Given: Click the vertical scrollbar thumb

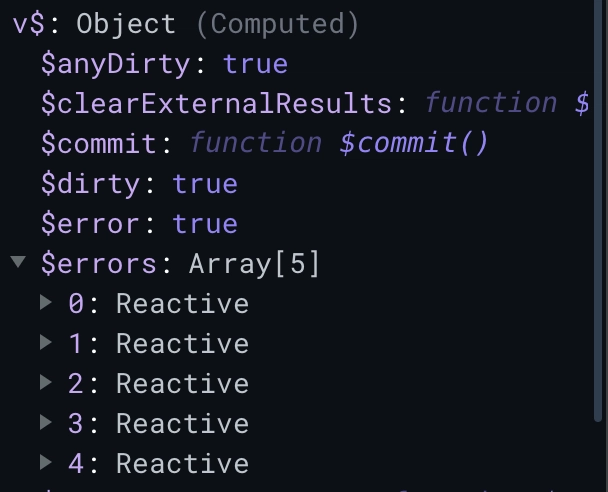Looking at the screenshot, I should point(599,209).
